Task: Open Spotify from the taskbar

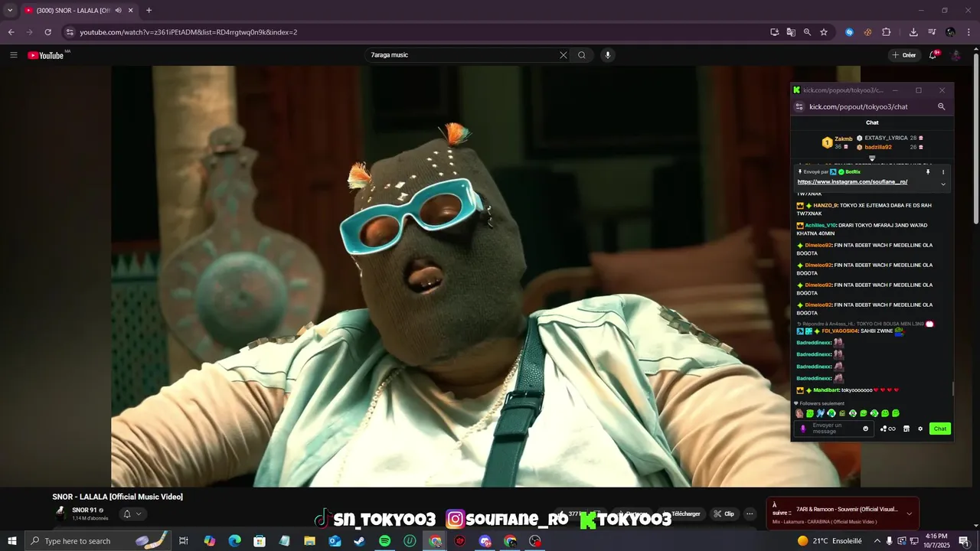Action: tap(384, 541)
